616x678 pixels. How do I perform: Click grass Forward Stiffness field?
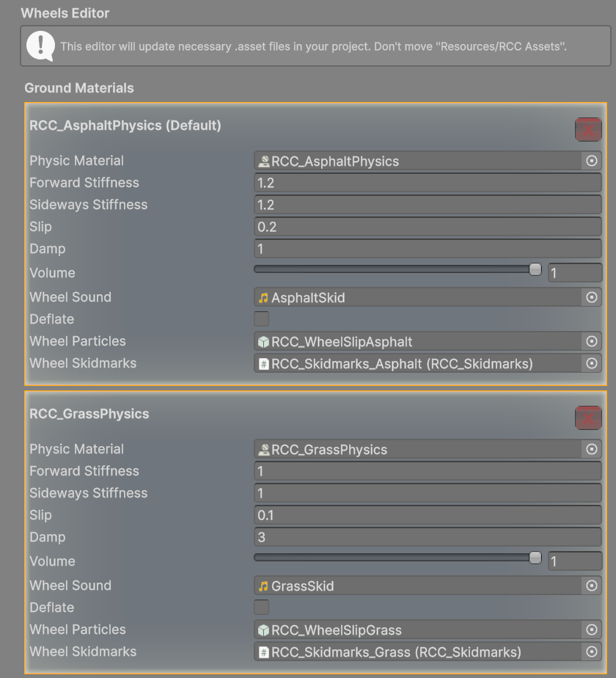428,471
